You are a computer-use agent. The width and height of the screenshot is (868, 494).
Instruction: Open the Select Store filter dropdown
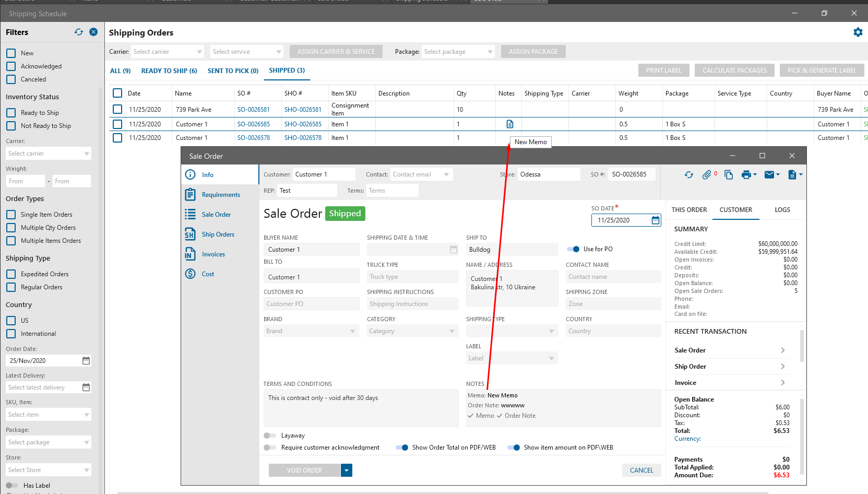pyautogui.click(x=49, y=470)
